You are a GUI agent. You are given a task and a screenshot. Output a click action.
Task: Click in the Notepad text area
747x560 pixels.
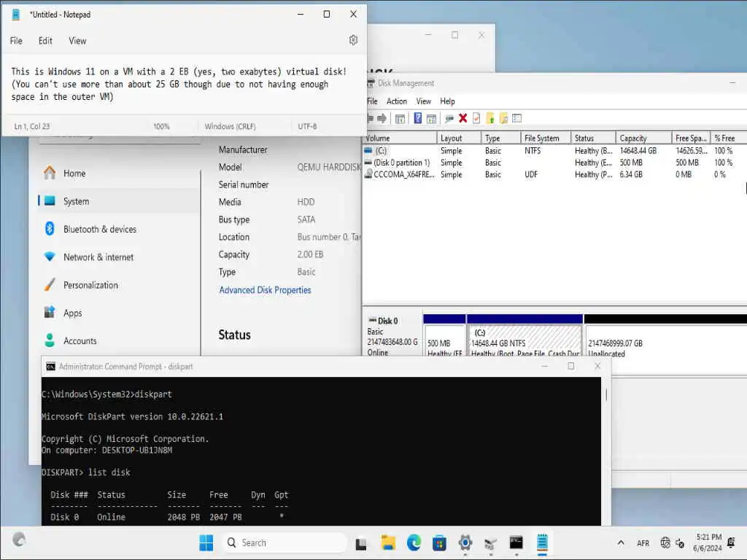coord(183,85)
